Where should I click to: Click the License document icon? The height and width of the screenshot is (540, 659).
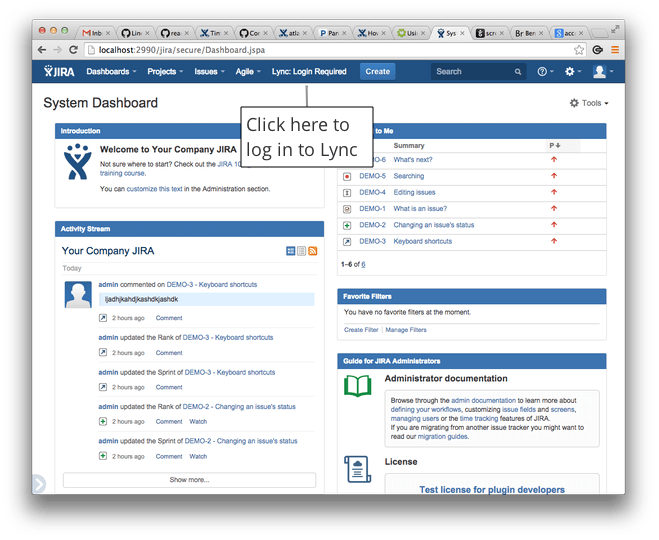pyautogui.click(x=357, y=469)
